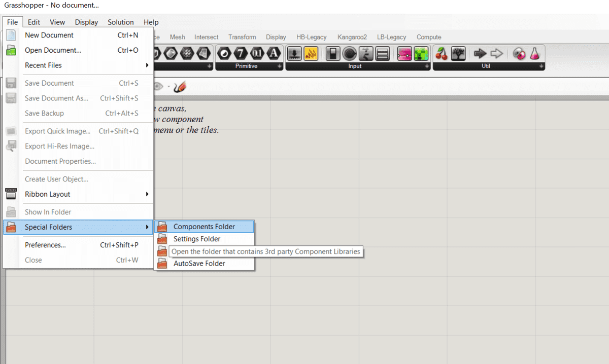
Task: Choose New Document from the File menu
Action: tap(78, 35)
